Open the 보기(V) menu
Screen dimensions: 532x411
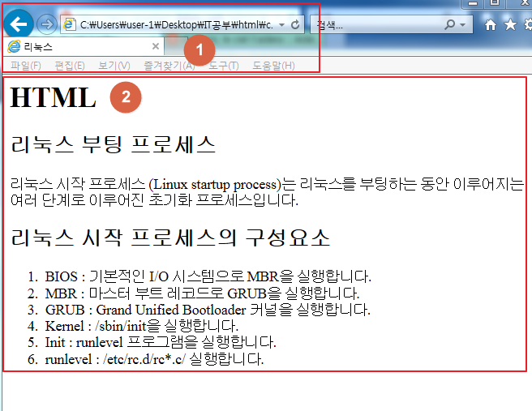click(x=114, y=66)
